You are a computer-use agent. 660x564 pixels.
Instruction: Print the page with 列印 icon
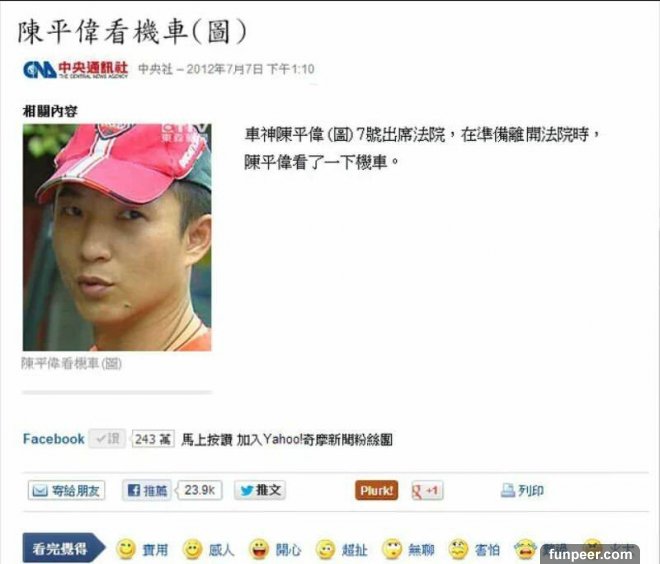click(x=508, y=490)
